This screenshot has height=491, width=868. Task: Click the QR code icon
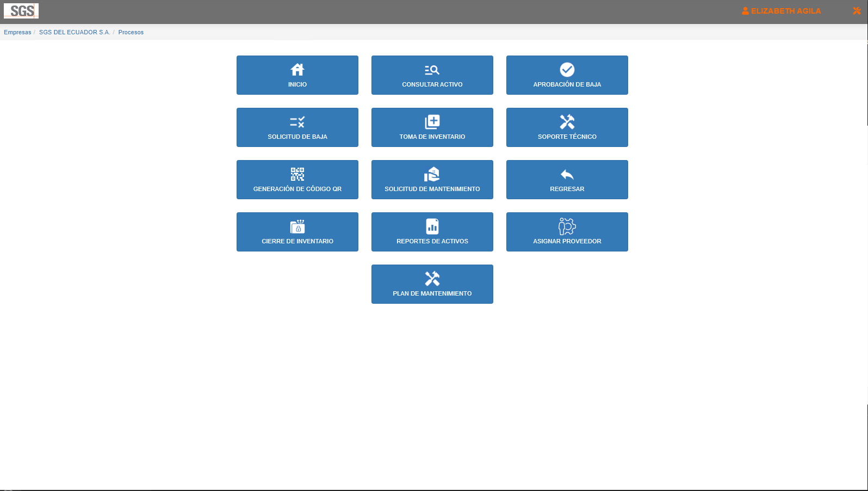tap(297, 174)
